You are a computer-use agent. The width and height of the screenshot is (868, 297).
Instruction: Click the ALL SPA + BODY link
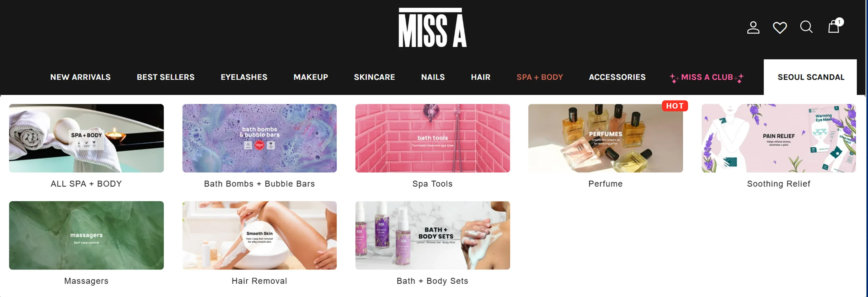point(86,184)
